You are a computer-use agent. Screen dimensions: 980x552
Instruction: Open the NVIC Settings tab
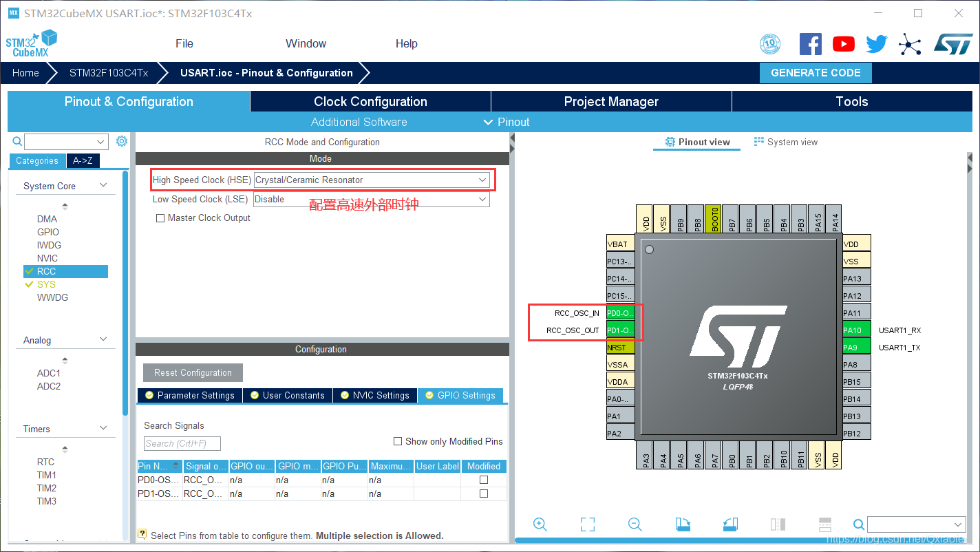374,395
